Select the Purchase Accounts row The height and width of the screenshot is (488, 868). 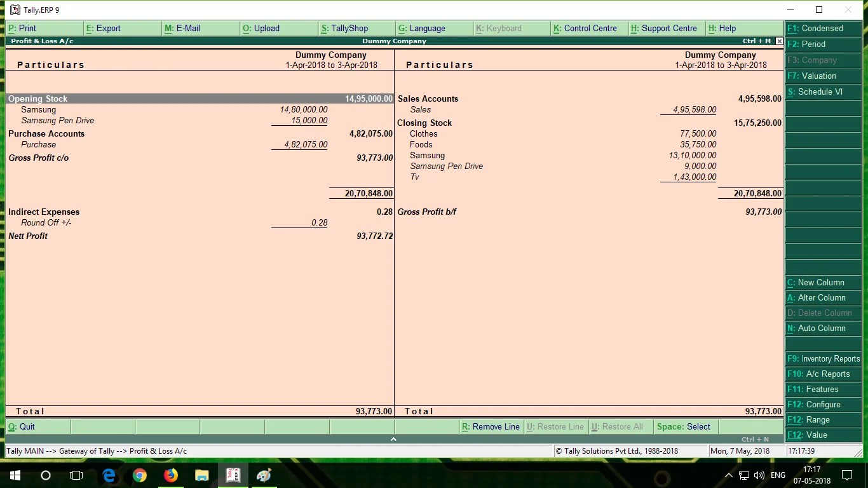tap(200, 134)
